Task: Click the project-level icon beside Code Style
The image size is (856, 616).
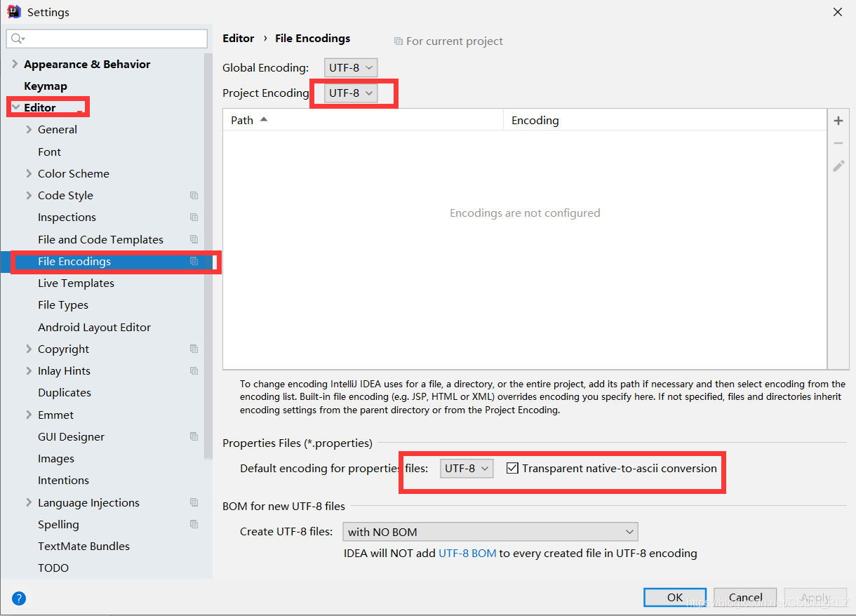Action: pyautogui.click(x=194, y=196)
